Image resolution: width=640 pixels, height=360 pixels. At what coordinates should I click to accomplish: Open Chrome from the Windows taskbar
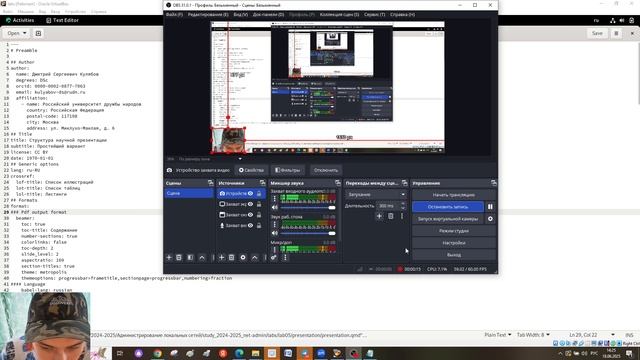click(158, 353)
